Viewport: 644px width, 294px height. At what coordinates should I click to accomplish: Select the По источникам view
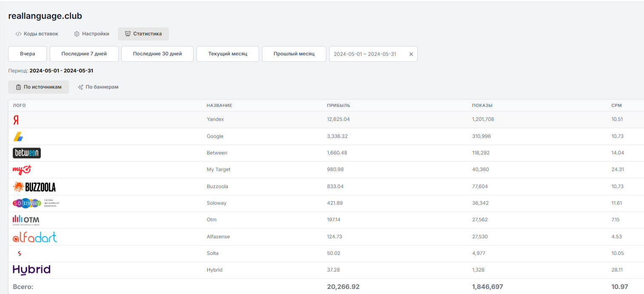pyautogui.click(x=38, y=87)
